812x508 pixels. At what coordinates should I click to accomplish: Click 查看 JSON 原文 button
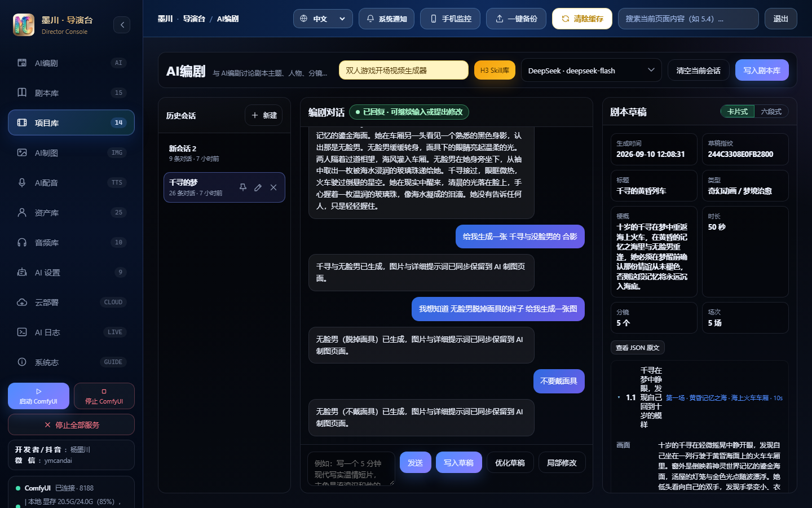(x=637, y=348)
